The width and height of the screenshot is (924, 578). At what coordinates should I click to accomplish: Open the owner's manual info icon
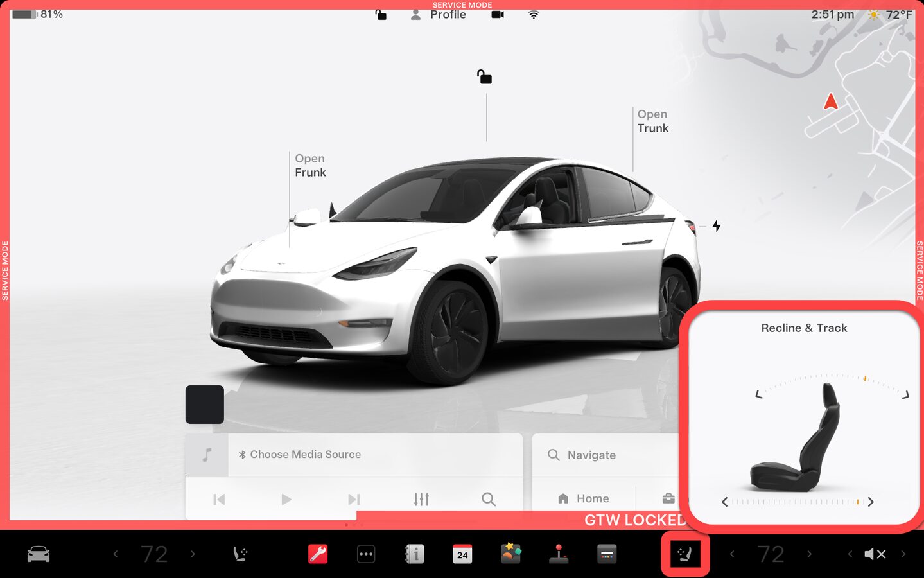(414, 554)
